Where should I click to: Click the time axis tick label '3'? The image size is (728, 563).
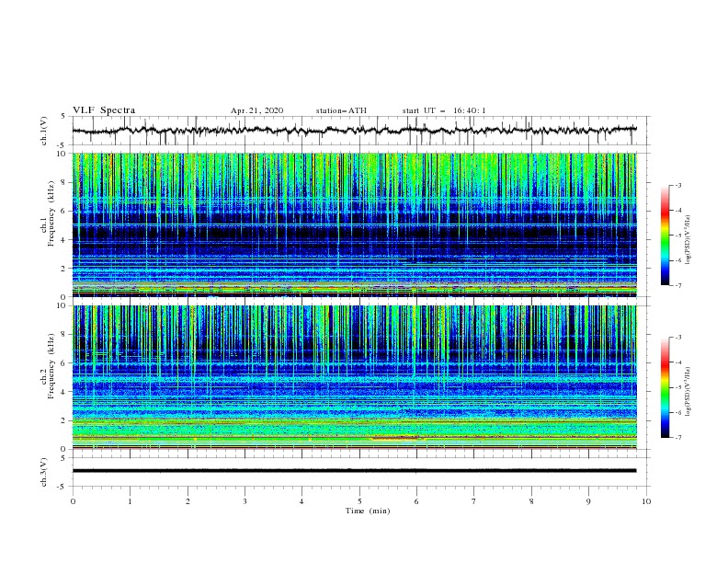[x=245, y=501]
